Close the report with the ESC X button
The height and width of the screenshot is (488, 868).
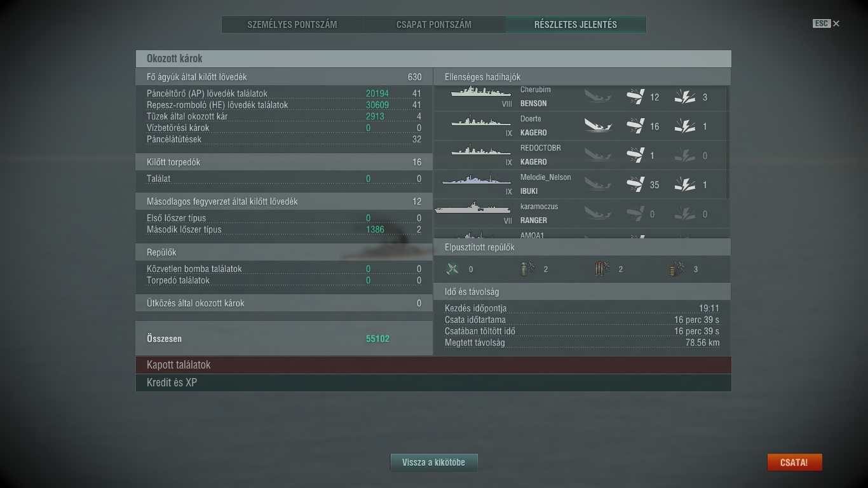pos(826,24)
